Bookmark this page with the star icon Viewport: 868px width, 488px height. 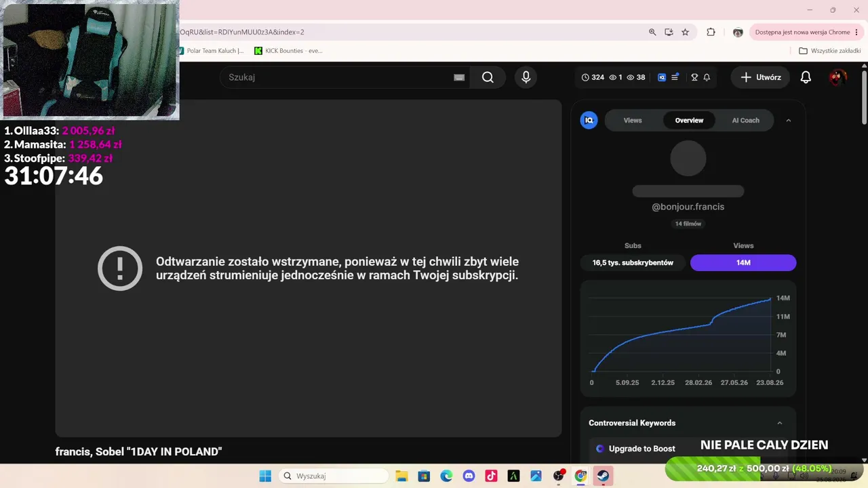[x=685, y=32]
